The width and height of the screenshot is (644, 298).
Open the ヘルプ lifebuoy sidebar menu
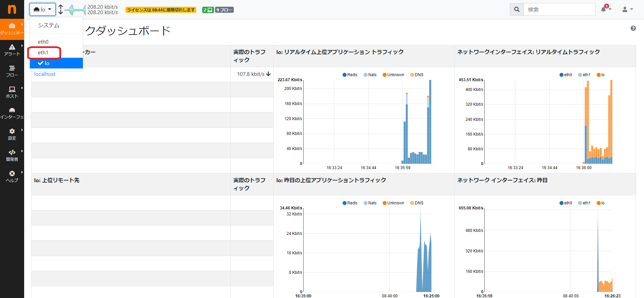point(12,177)
